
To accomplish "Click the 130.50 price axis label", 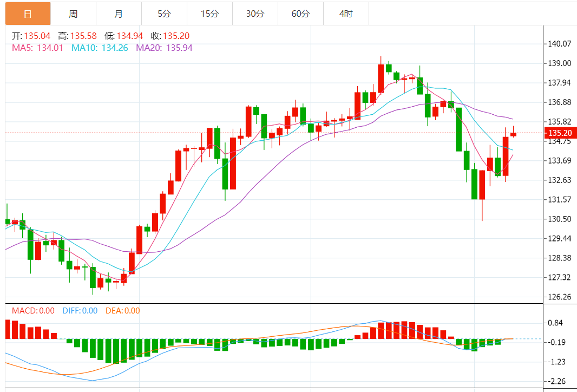I will (559, 219).
